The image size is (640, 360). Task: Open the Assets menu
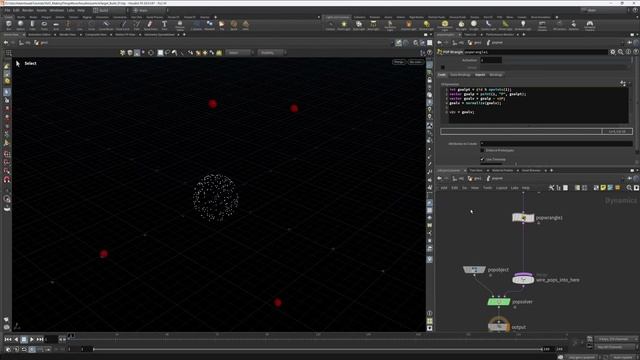click(x=42, y=10)
